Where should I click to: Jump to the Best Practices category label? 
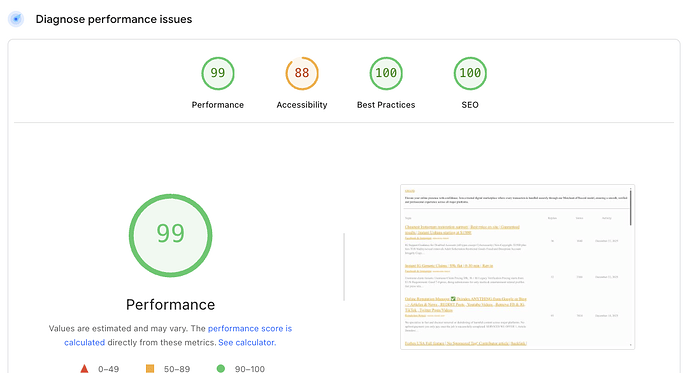386,105
